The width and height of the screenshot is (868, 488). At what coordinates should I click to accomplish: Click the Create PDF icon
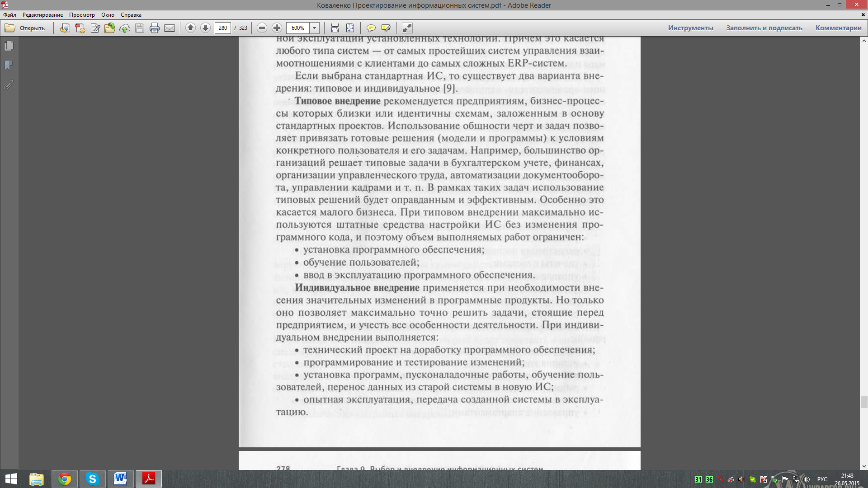click(80, 28)
